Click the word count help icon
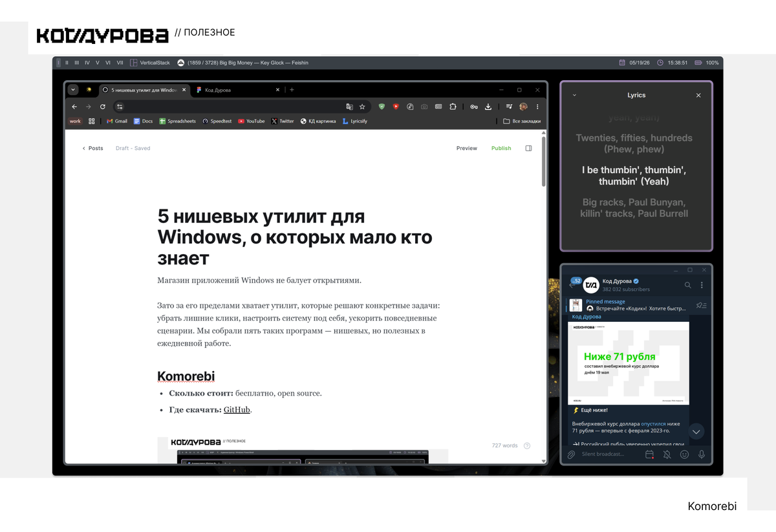This screenshot has width=776, height=532. (527, 445)
